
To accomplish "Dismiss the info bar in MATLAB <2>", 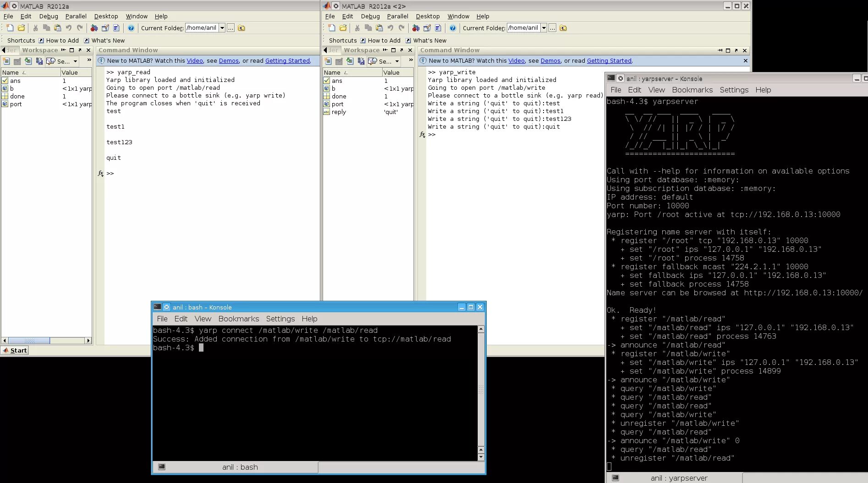I will point(746,60).
